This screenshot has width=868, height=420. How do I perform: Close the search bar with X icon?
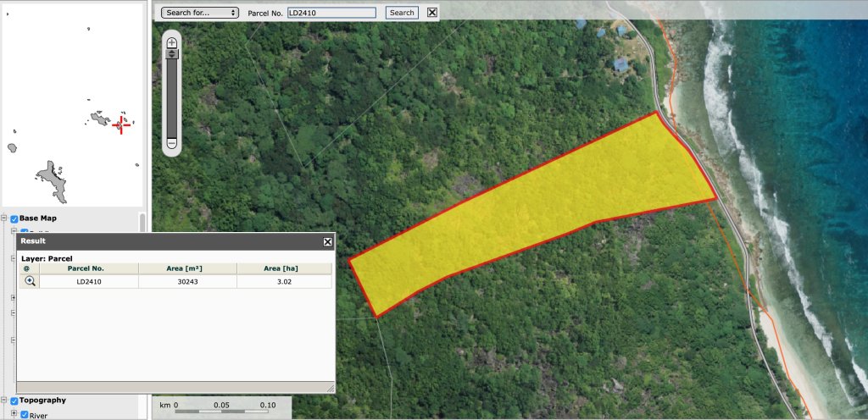(432, 13)
